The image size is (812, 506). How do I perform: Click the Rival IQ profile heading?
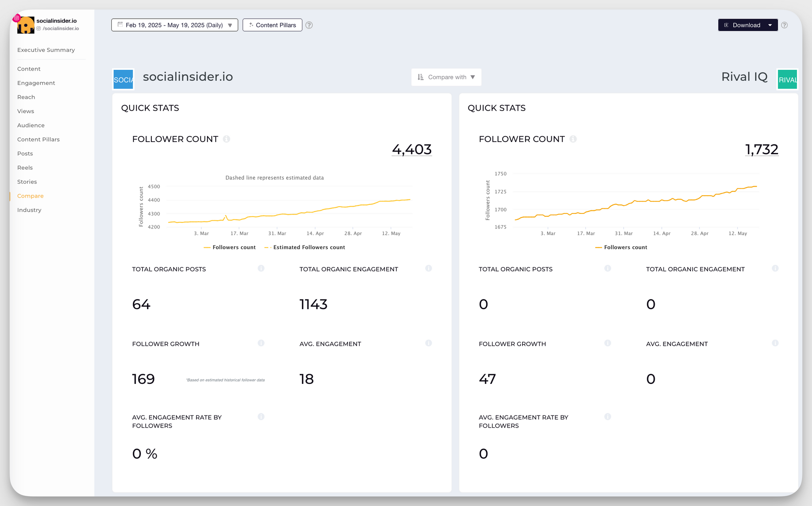tap(744, 77)
